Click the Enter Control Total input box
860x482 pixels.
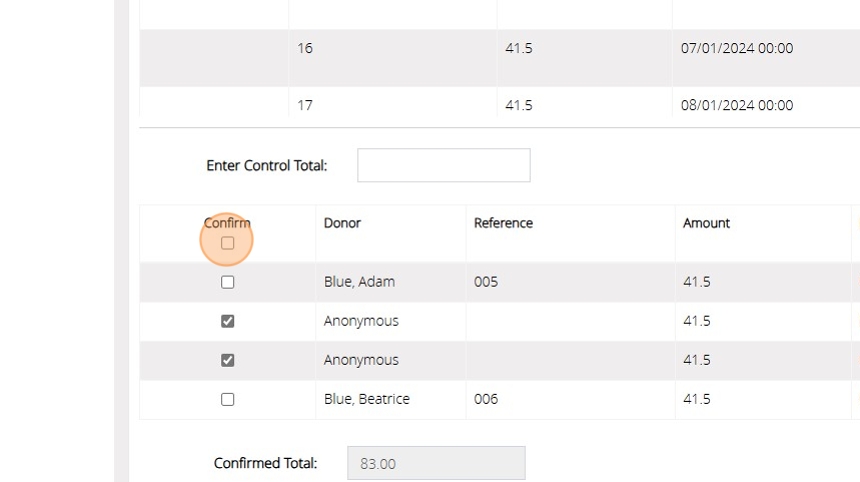pos(443,166)
